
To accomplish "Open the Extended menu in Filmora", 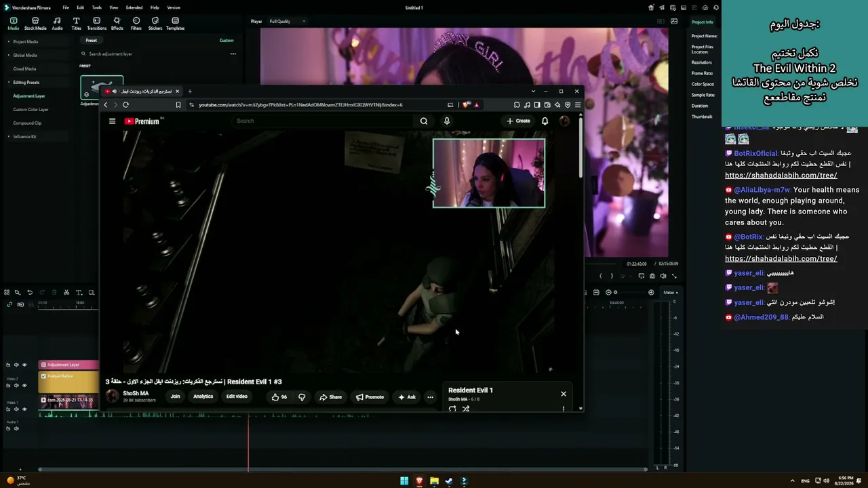I will 134,7.
